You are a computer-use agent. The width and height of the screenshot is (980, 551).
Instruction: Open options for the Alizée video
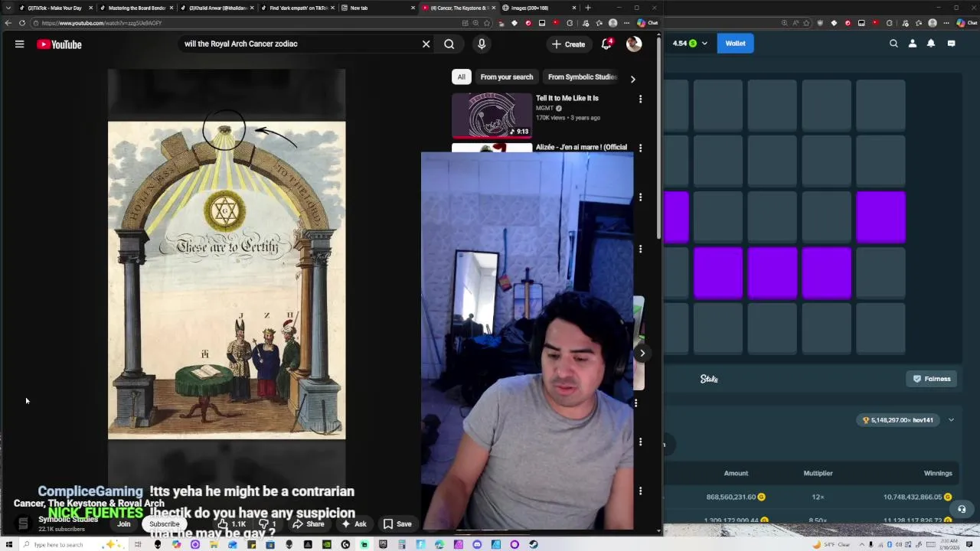(640, 148)
